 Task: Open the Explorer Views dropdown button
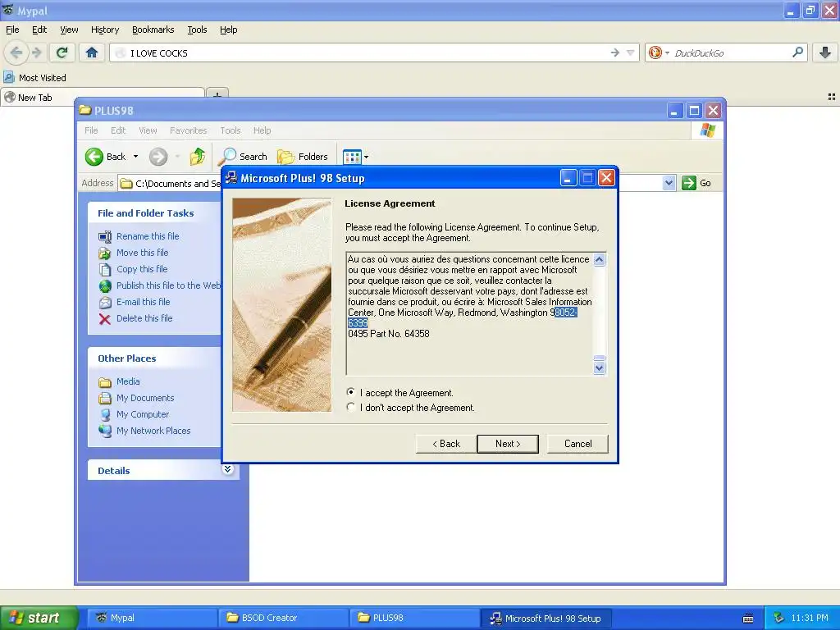point(355,157)
